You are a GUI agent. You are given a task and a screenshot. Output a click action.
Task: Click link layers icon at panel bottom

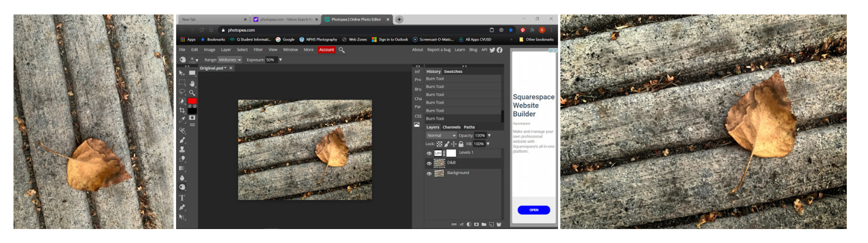(x=454, y=224)
